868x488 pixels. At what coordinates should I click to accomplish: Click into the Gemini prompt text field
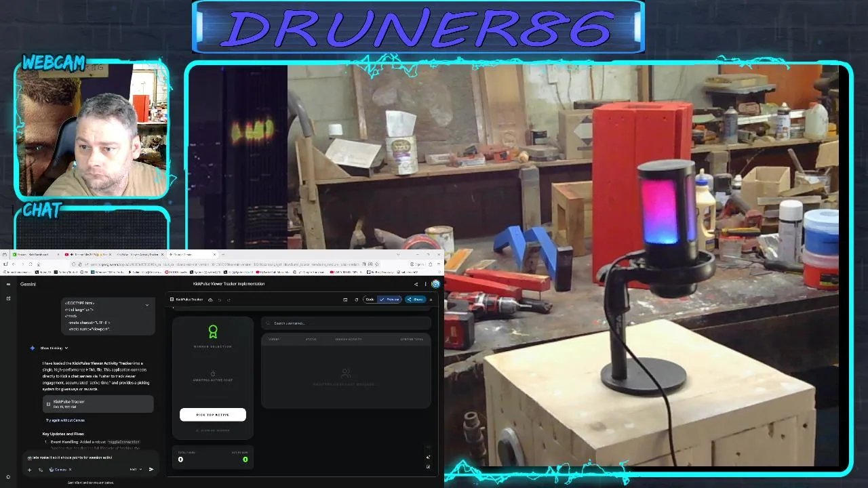pyautogui.click(x=92, y=457)
